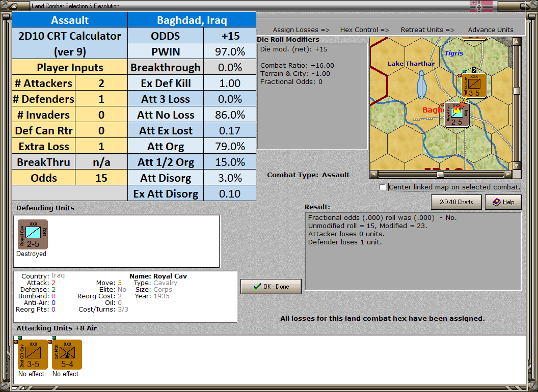
Task: Click the 'Att Org' value 79.0%
Action: pos(230,146)
